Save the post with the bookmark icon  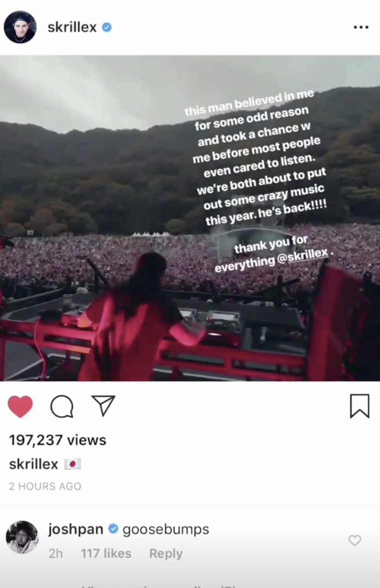point(359,406)
